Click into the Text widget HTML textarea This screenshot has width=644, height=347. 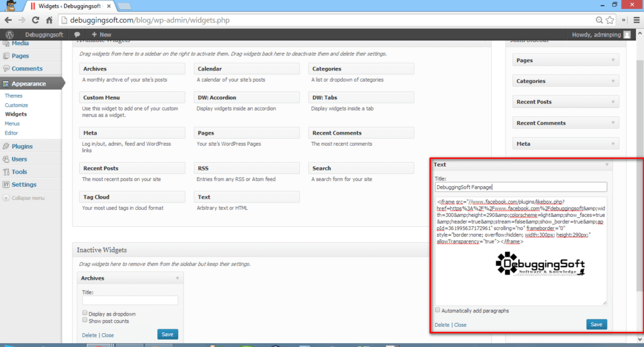pyautogui.click(x=521, y=251)
